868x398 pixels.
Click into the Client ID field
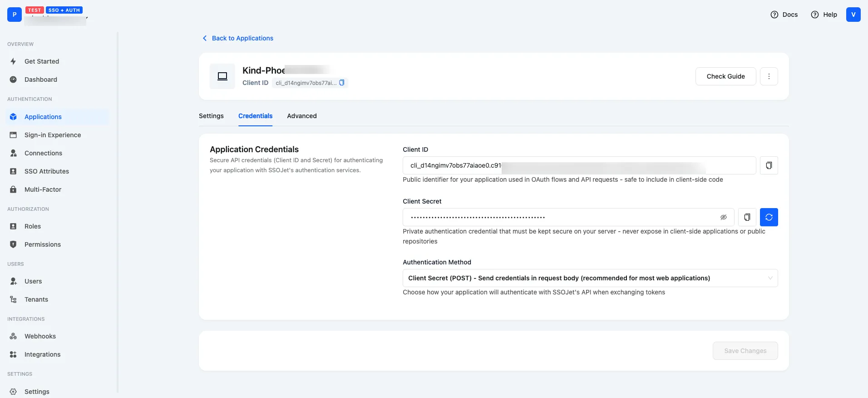(x=579, y=165)
